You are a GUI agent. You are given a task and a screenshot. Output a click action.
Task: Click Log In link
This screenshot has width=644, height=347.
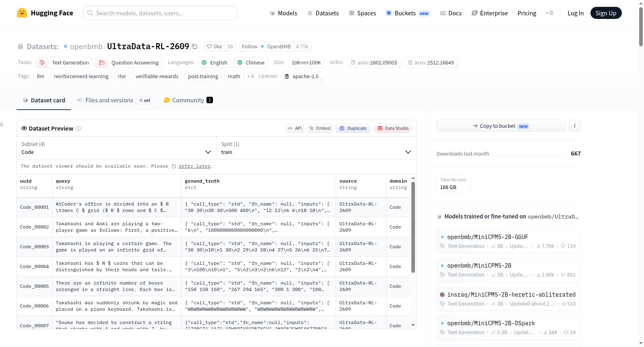click(x=576, y=13)
